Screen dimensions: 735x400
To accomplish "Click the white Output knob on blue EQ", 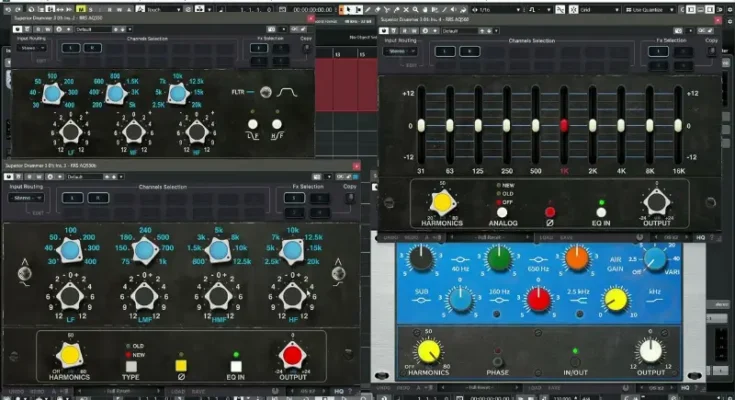I will (x=650, y=350).
